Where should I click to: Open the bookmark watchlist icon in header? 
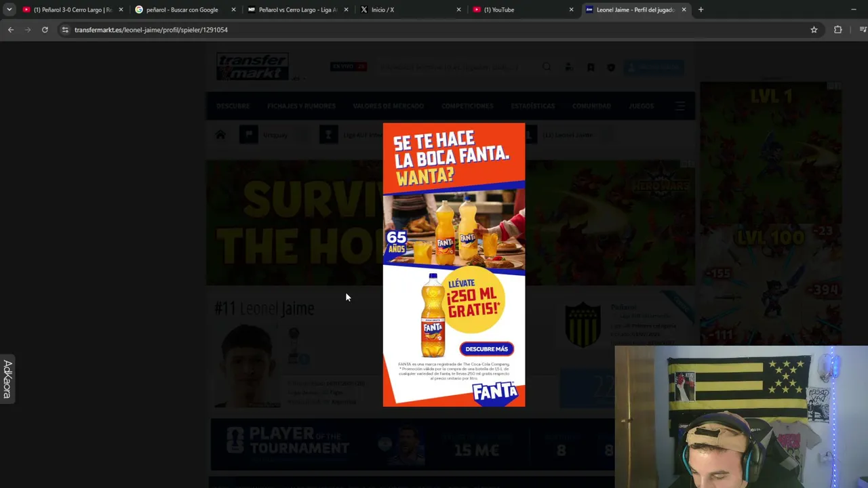591,67
